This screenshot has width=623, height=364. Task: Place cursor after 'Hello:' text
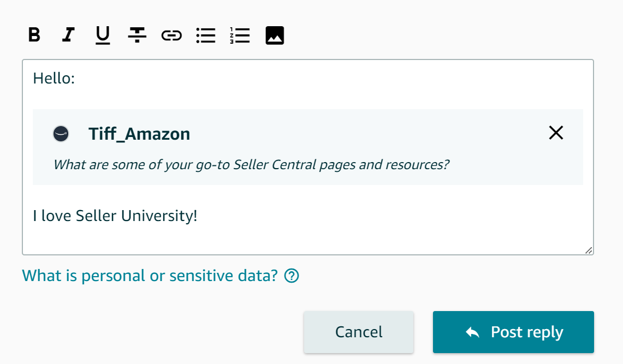[75, 79]
